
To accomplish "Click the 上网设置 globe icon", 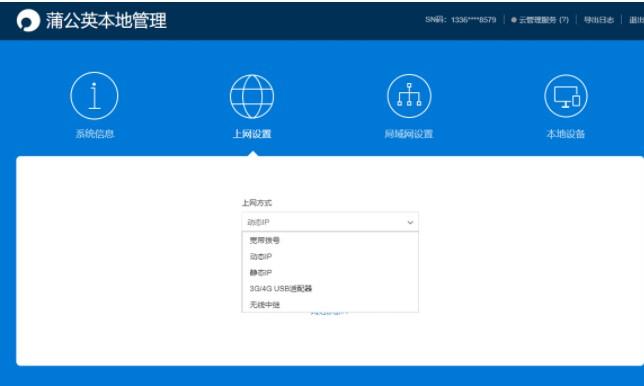I will [x=252, y=96].
